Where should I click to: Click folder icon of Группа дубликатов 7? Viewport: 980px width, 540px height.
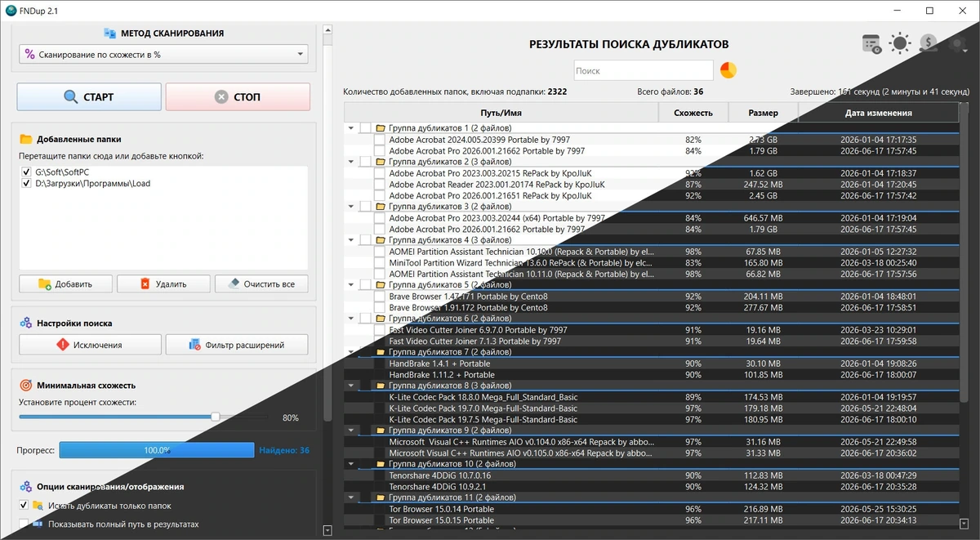(380, 351)
